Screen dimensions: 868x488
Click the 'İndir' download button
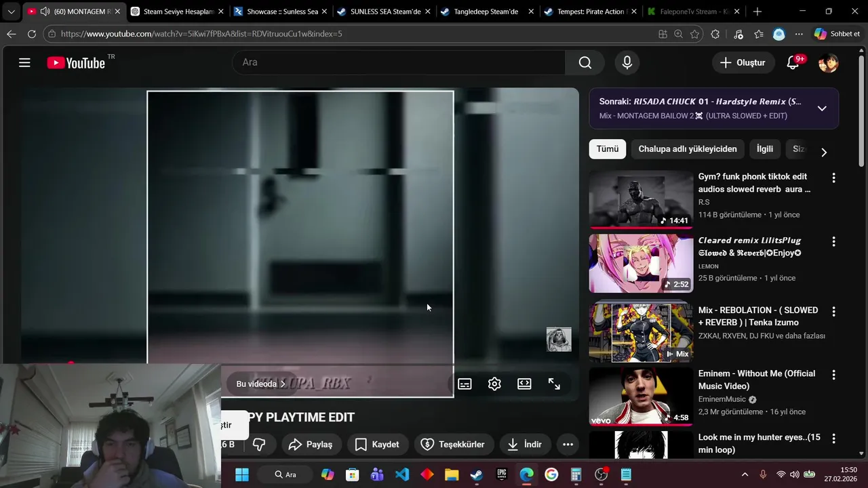pyautogui.click(x=525, y=445)
